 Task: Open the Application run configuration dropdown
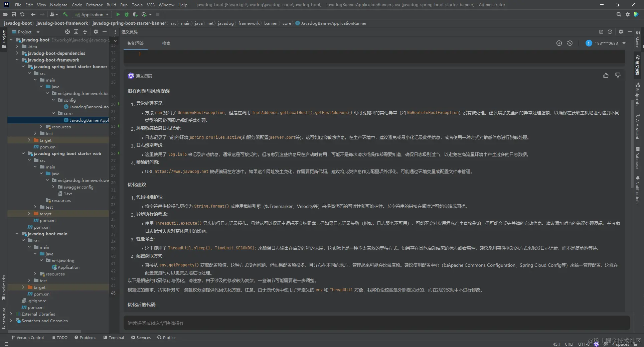(92, 14)
